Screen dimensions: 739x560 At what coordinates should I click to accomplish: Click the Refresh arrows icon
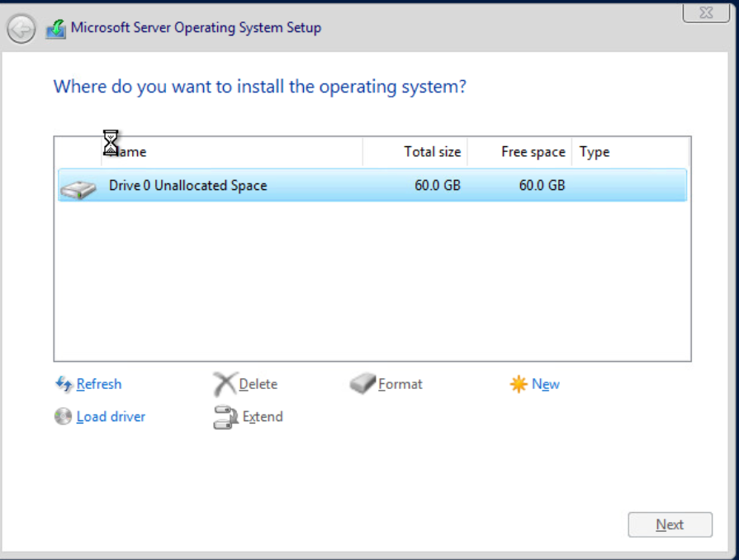coord(64,384)
